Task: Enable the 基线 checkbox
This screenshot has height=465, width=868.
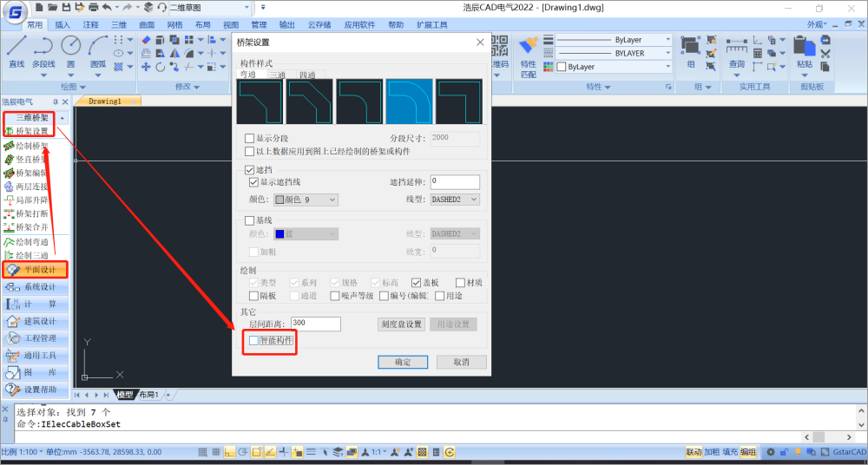Action: (249, 220)
